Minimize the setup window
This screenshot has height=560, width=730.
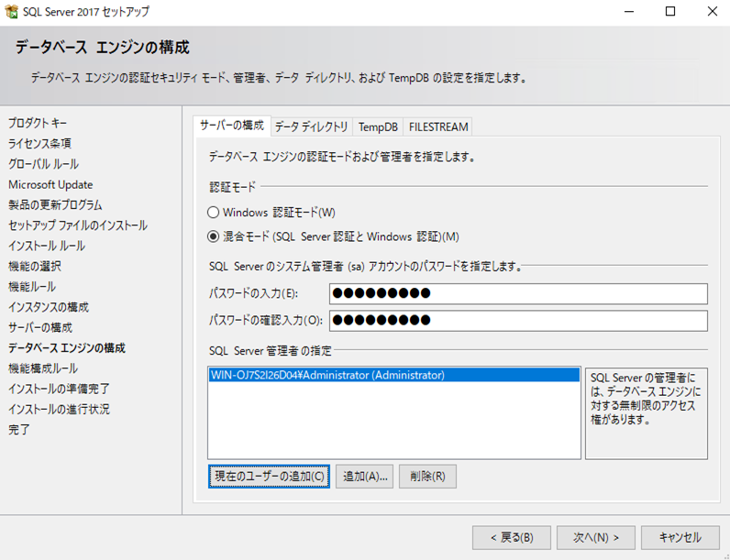pos(629,12)
